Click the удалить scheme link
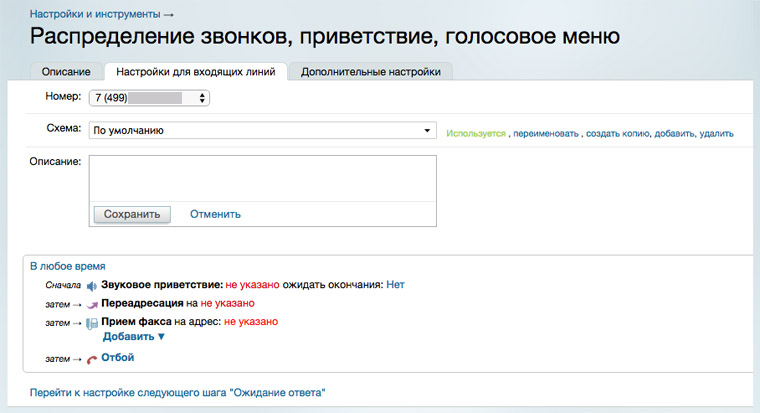 click(x=717, y=133)
